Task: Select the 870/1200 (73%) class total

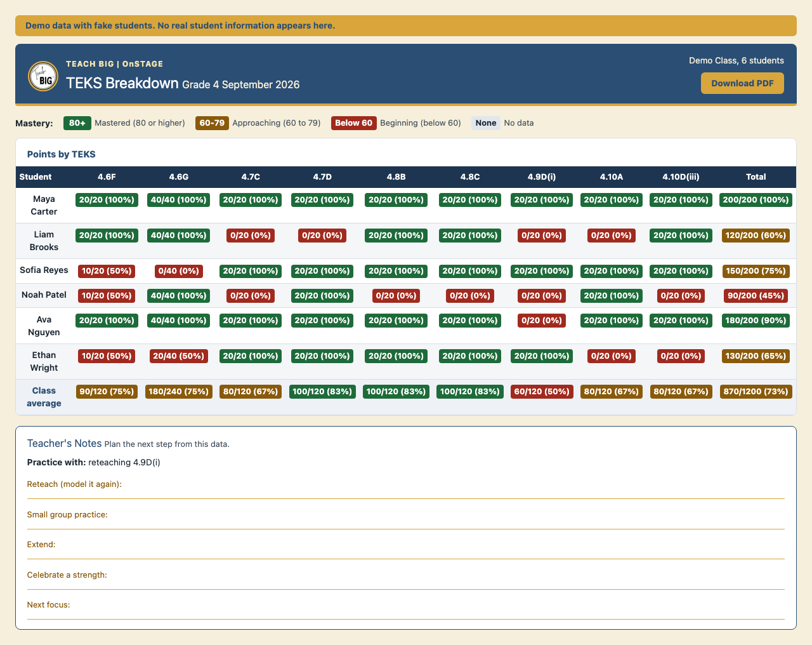Action: [756, 392]
